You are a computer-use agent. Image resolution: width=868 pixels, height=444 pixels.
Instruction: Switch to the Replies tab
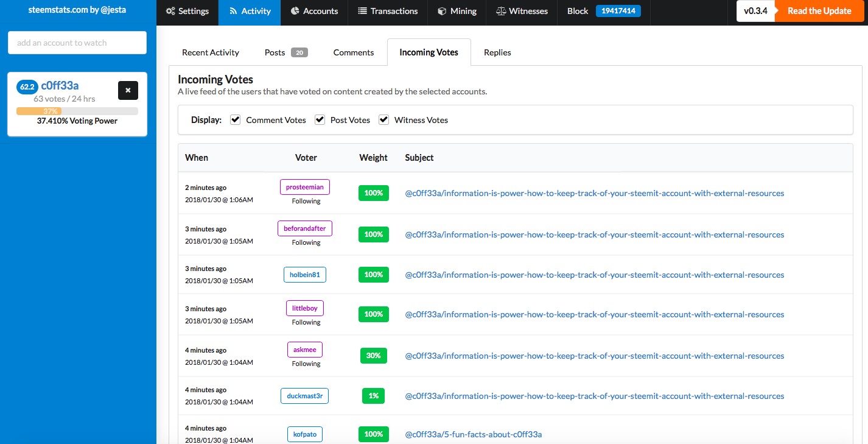[x=497, y=52]
